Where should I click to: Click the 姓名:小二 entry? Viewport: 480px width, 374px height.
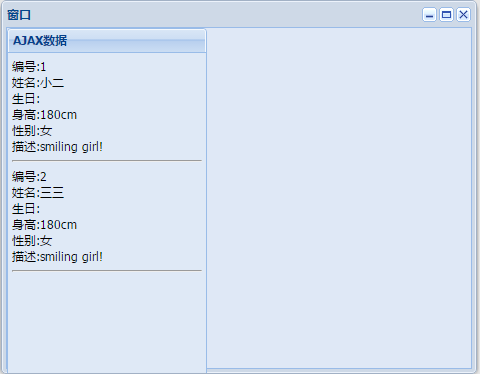[x=38, y=83]
